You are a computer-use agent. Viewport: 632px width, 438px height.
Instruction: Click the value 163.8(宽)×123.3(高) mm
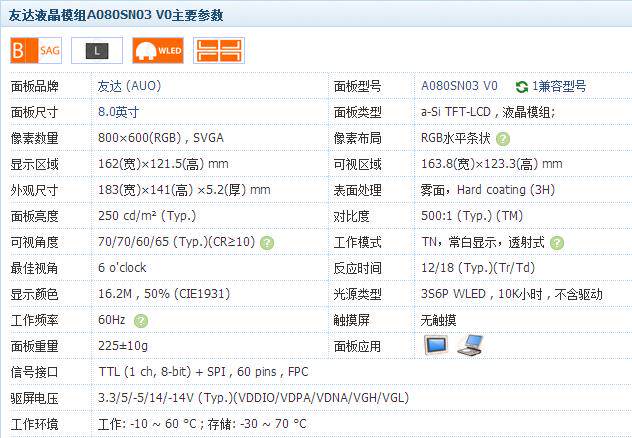(492, 164)
